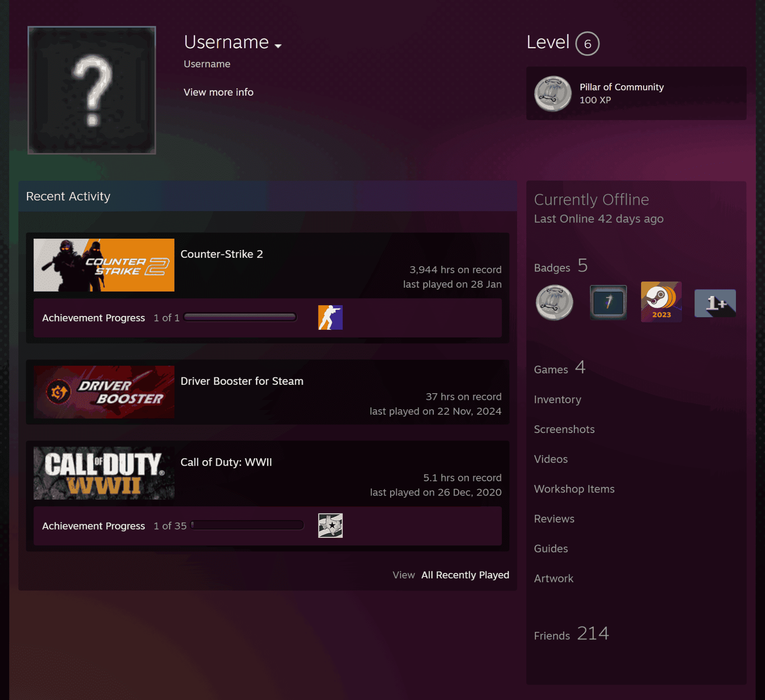Viewport: 765px width, 700px height.
Task: Click the 1+ game collector badge
Action: coord(715,303)
